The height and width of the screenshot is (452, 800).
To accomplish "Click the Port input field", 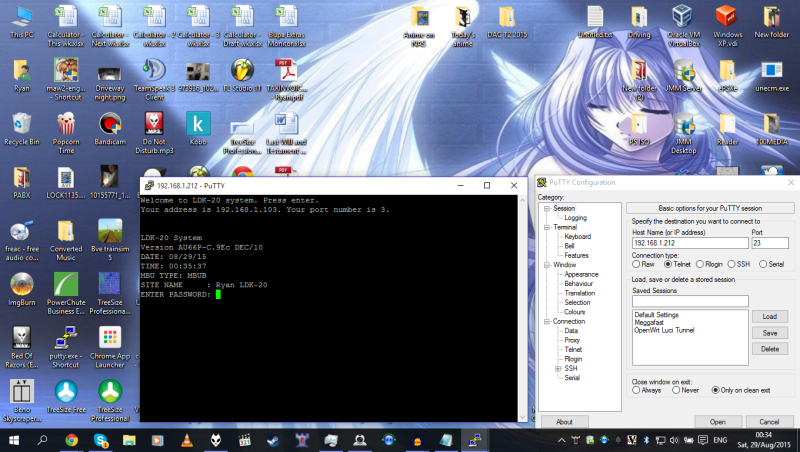I will pyautogui.click(x=769, y=243).
